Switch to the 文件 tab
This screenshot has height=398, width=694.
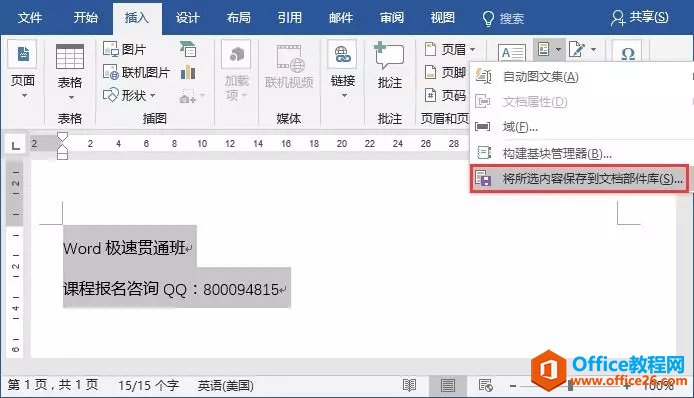pyautogui.click(x=30, y=18)
